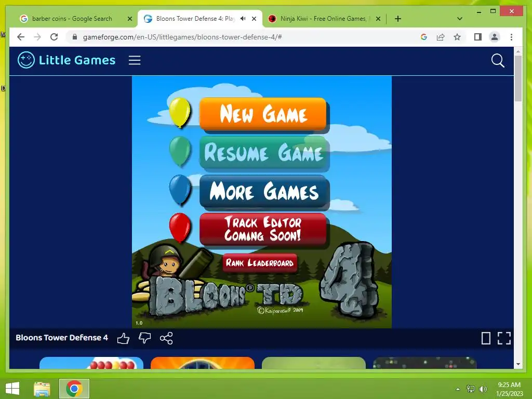532x399 pixels.
Task: Click the green balloon beside Resume Game
Action: 179,151
